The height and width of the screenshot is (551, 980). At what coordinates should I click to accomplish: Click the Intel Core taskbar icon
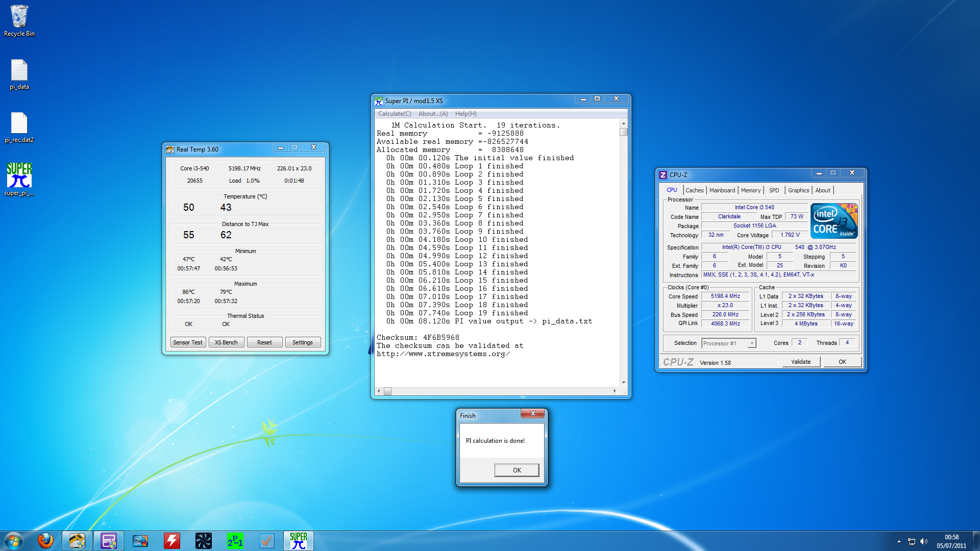tap(140, 541)
